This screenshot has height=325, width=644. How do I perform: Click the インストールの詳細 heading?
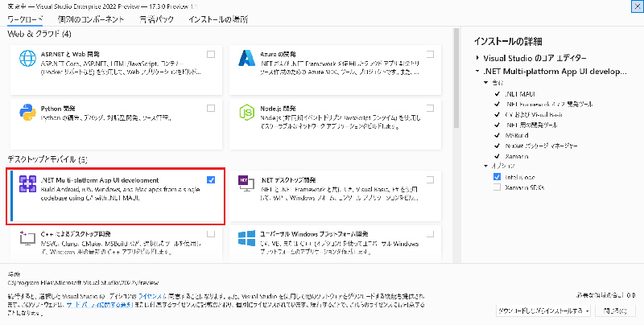[x=508, y=41]
